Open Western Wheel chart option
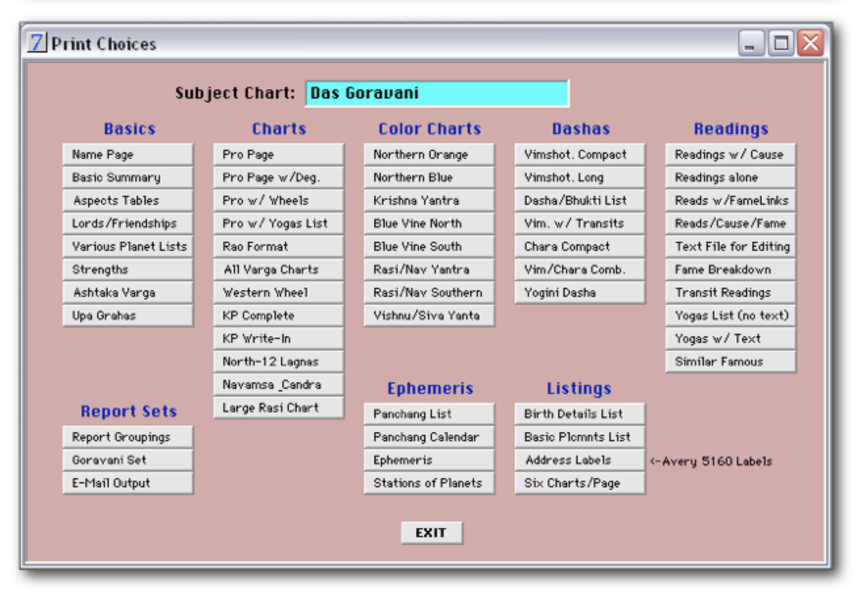This screenshot has width=868, height=599. click(278, 292)
